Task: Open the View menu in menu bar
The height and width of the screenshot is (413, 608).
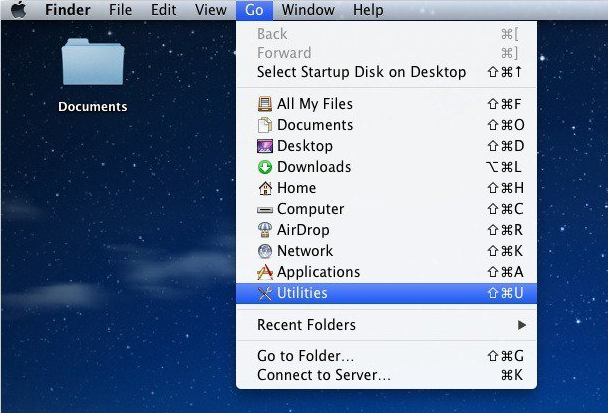Action: tap(211, 10)
